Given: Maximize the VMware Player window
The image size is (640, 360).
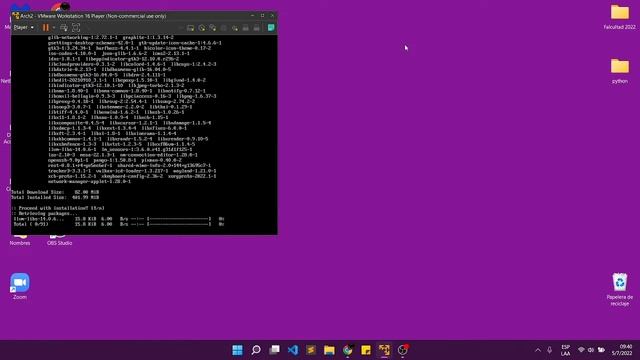Looking at the screenshot, I should point(262,16).
